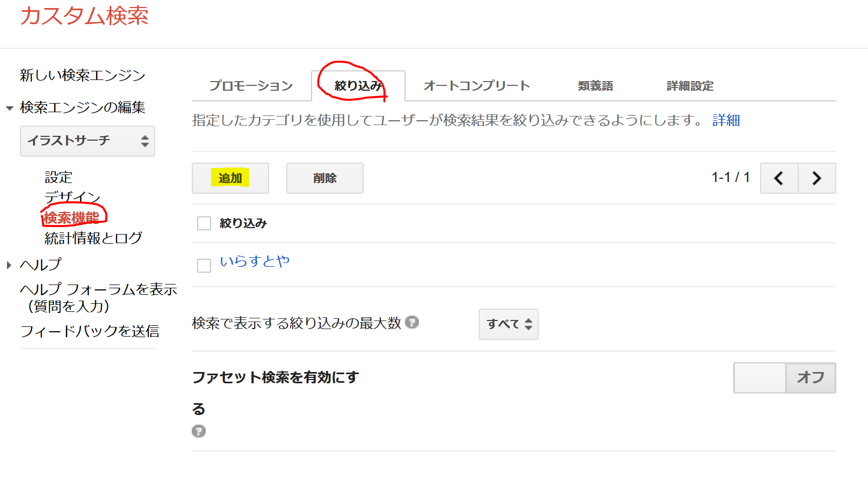Open the すべて max refinements dropdown

[x=509, y=324]
